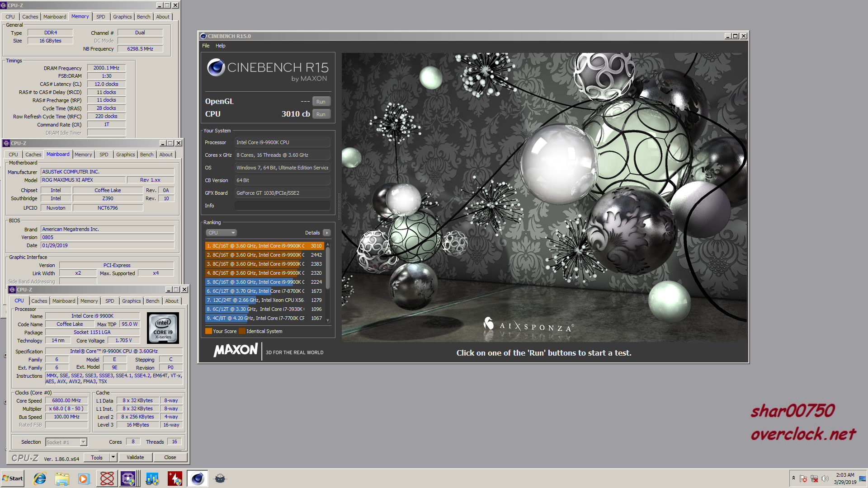Run the OpenGL benchmark test
This screenshot has width=868, height=488.
coord(321,102)
